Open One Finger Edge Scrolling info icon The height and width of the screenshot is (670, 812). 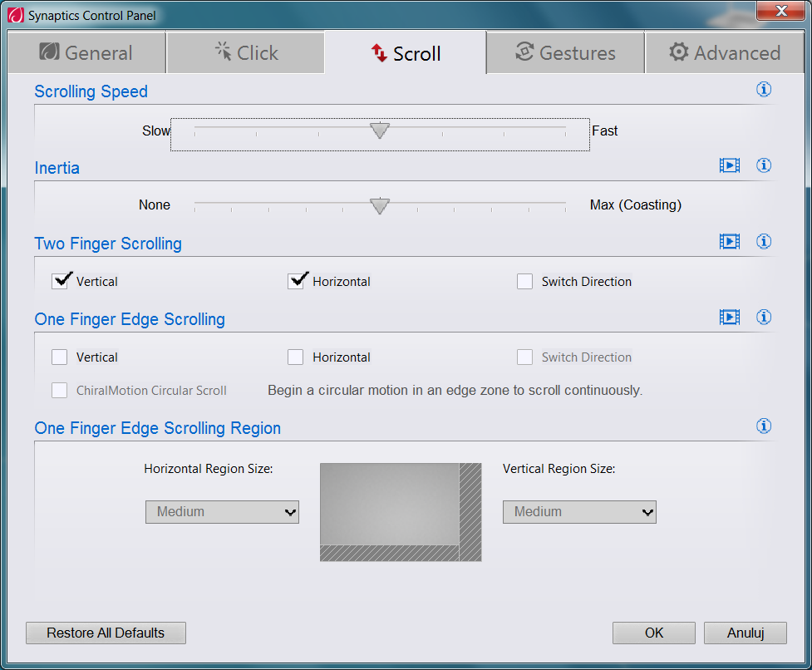click(x=763, y=317)
